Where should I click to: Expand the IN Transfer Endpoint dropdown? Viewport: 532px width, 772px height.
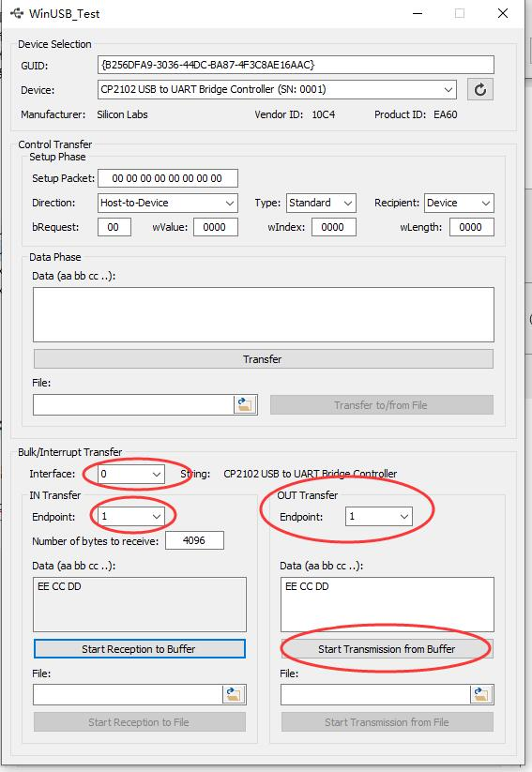pyautogui.click(x=131, y=517)
